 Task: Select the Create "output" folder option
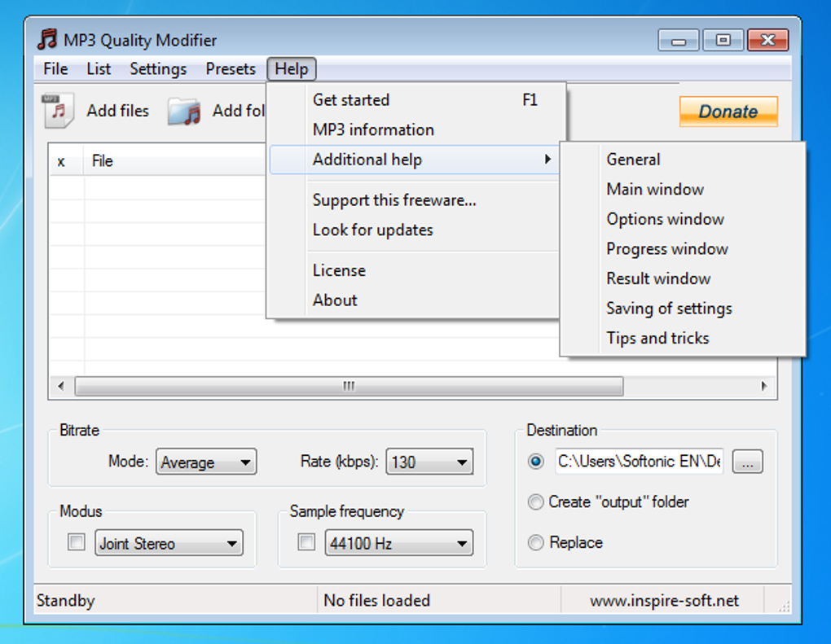(x=536, y=502)
